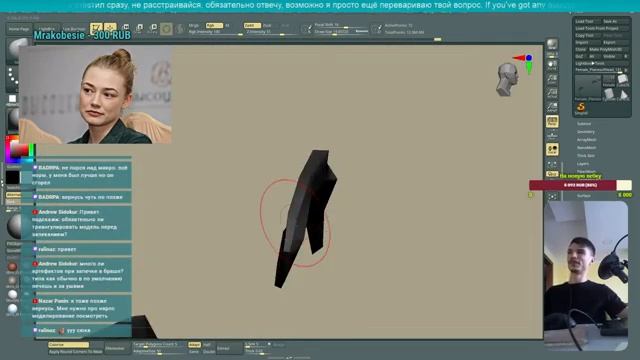Open the Home Page tab
Image resolution: width=640 pixels, height=360 pixels.
[19, 29]
